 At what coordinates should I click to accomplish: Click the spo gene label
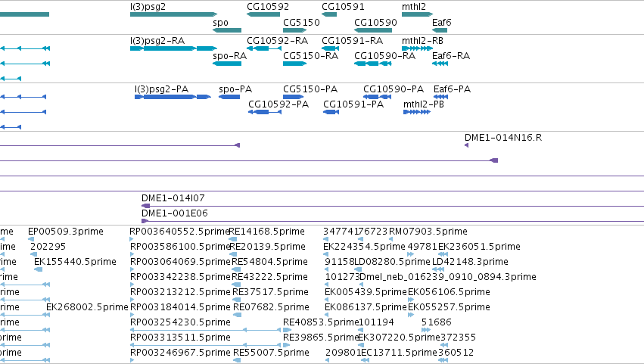click(220, 23)
